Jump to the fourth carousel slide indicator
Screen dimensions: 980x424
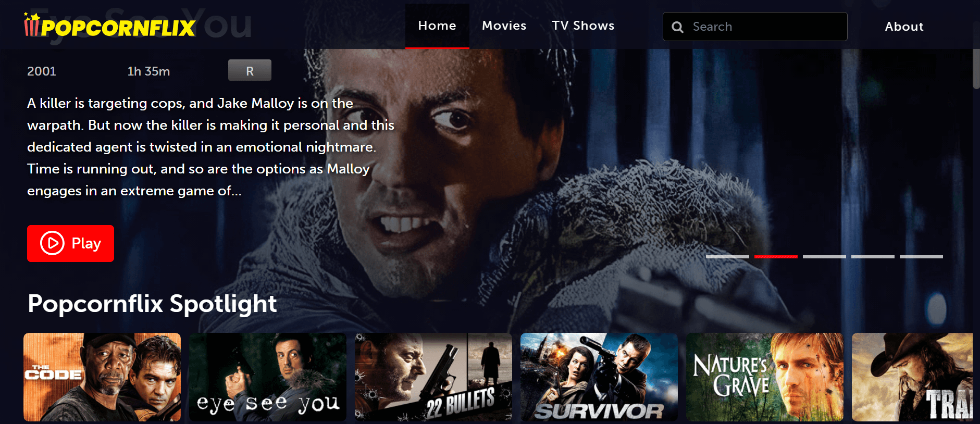(873, 257)
